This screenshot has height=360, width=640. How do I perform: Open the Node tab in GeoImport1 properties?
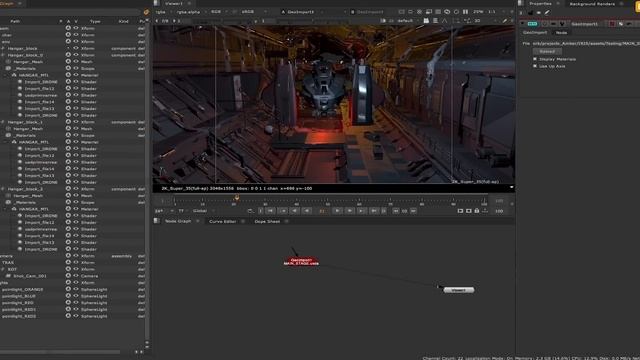click(561, 32)
